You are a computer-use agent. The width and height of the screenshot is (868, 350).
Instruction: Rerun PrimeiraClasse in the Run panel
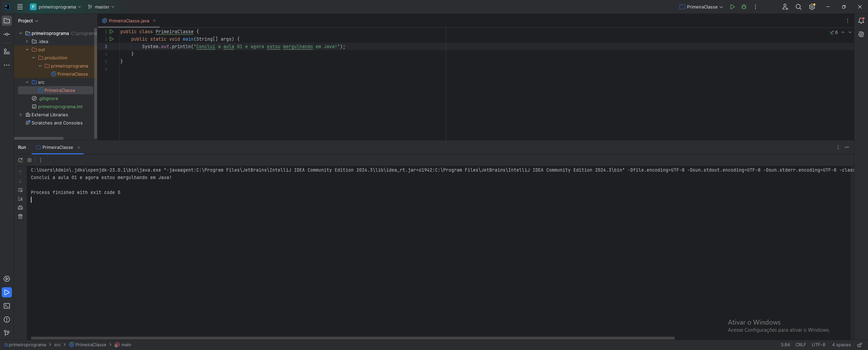[x=20, y=160]
